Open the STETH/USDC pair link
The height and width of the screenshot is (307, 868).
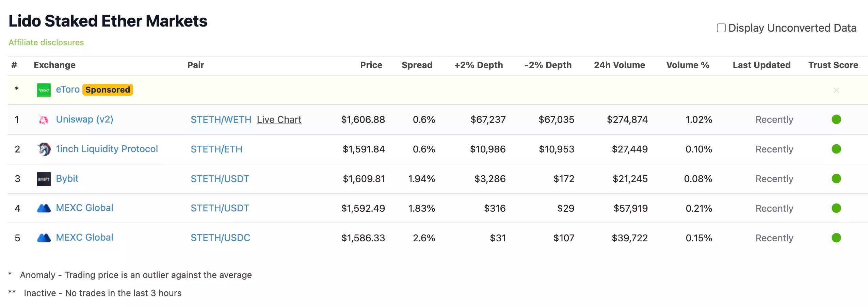[x=220, y=238]
